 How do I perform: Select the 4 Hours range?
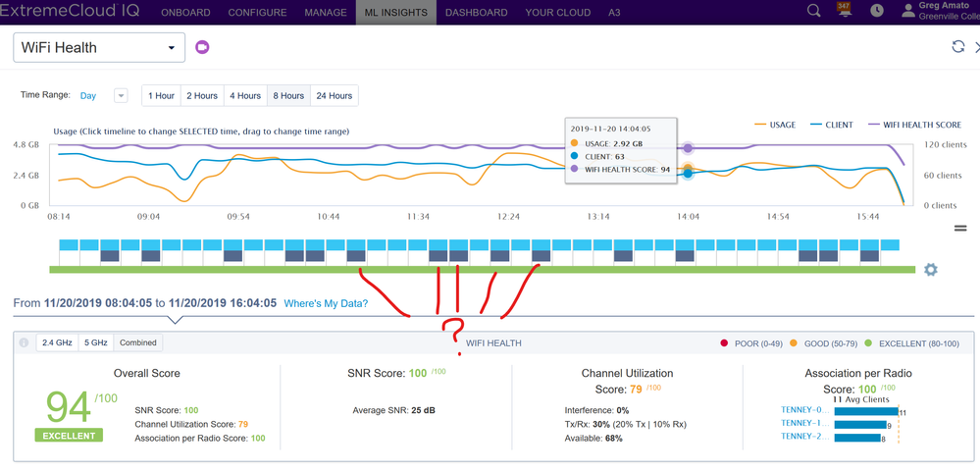click(x=245, y=96)
